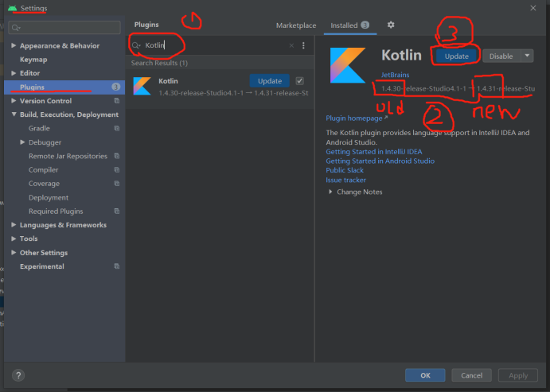Open the Issue tracker link

[346, 180]
